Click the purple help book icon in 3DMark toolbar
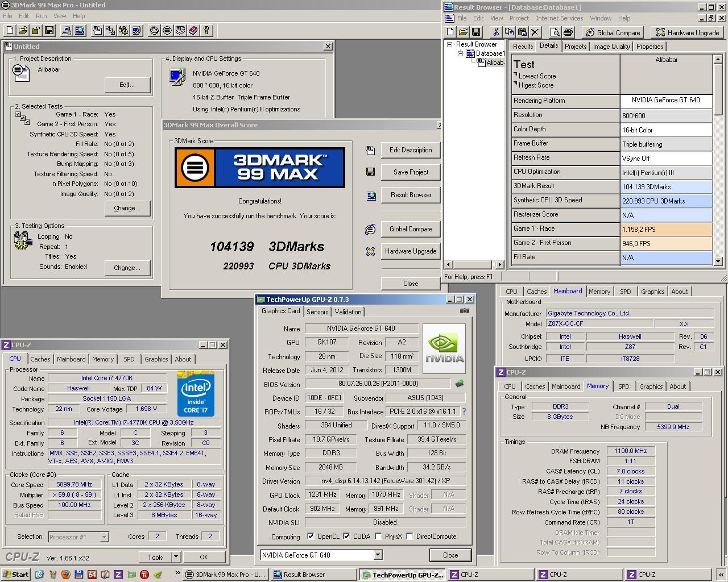The image size is (728, 582). (193, 31)
